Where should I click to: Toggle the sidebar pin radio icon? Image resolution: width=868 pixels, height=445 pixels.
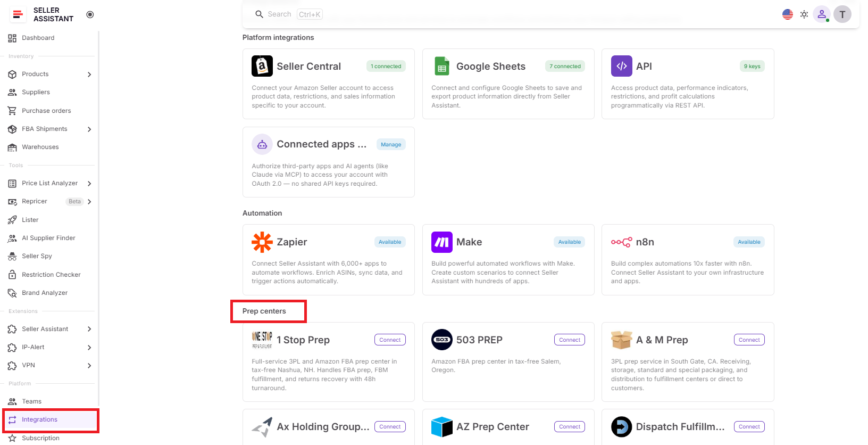coord(90,14)
